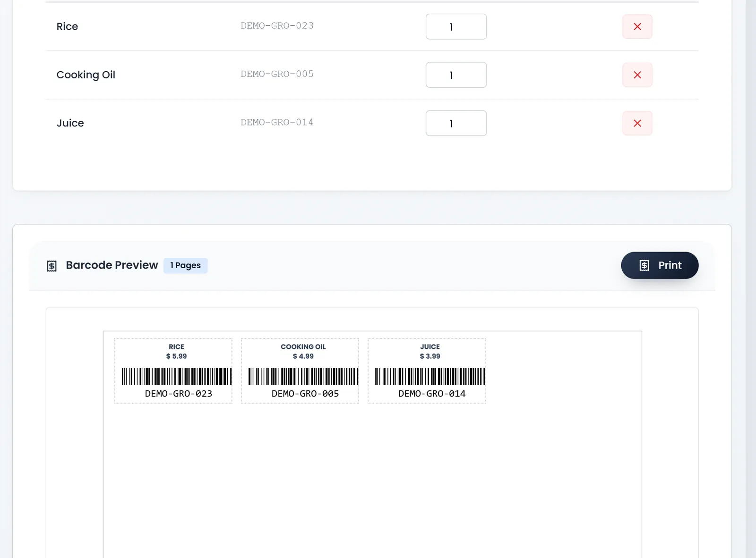Select the JUICE barcode label preview
This screenshot has height=558, width=756.
[427, 371]
